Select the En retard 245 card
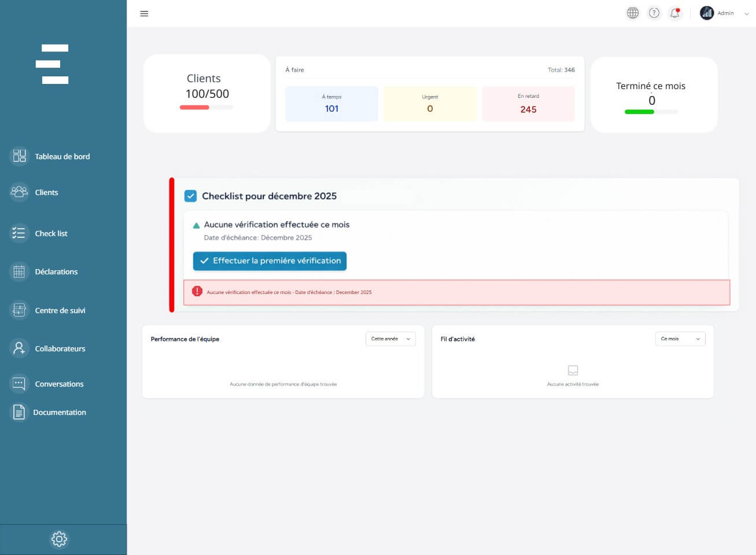 click(x=528, y=104)
